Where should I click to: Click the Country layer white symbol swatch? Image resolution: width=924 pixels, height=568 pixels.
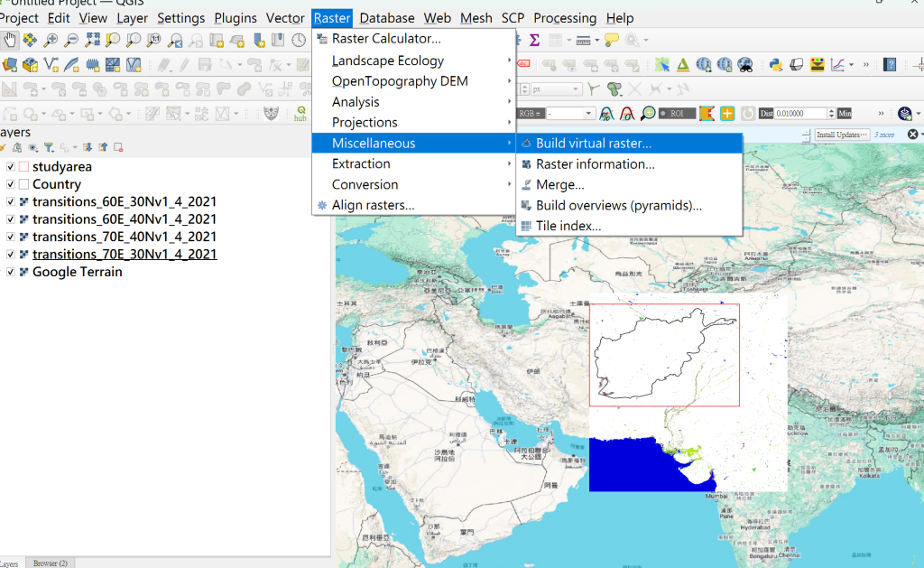(x=23, y=184)
